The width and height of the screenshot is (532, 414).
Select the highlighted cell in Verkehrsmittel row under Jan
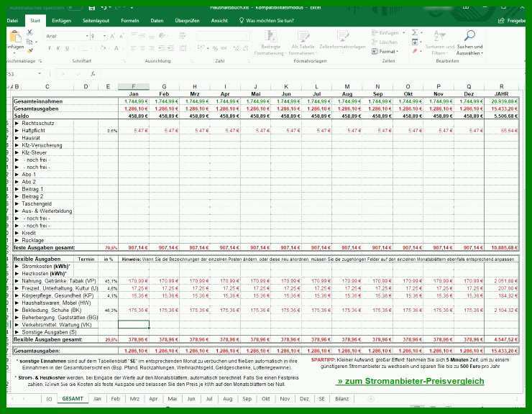point(133,325)
